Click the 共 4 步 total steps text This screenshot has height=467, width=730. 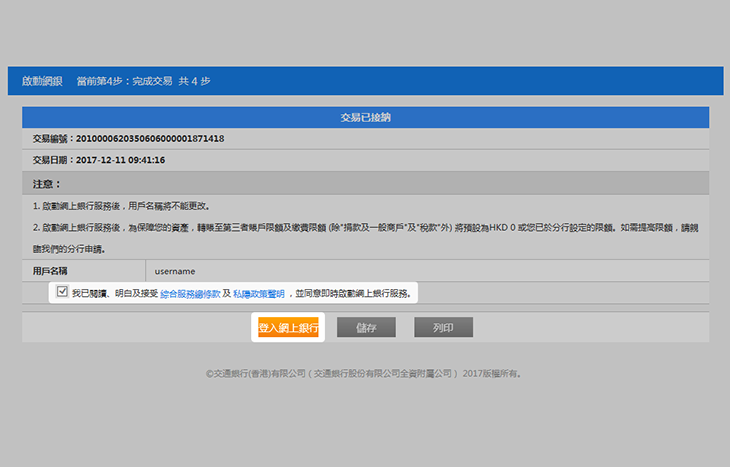pyautogui.click(x=194, y=81)
